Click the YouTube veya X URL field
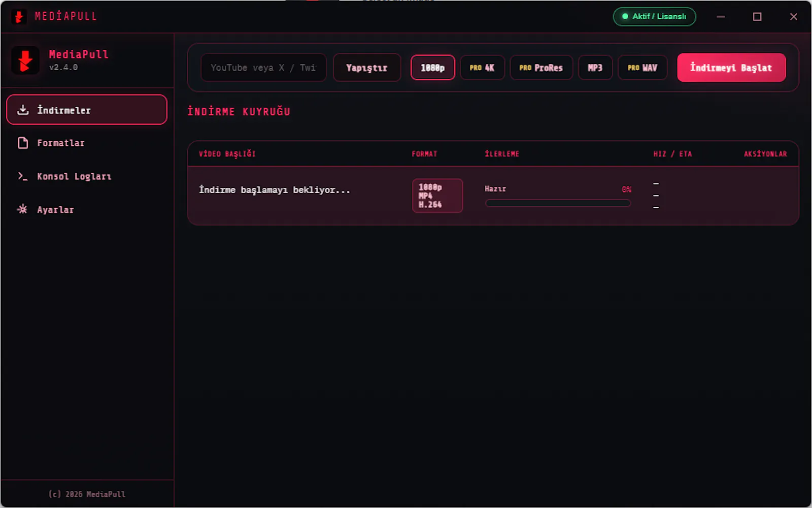The height and width of the screenshot is (508, 812). pyautogui.click(x=263, y=68)
